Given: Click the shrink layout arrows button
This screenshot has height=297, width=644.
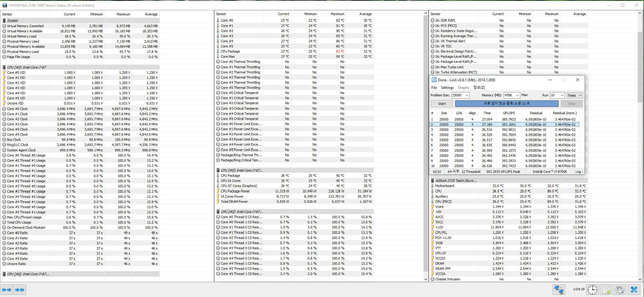Looking at the screenshot, I should pos(20,290).
